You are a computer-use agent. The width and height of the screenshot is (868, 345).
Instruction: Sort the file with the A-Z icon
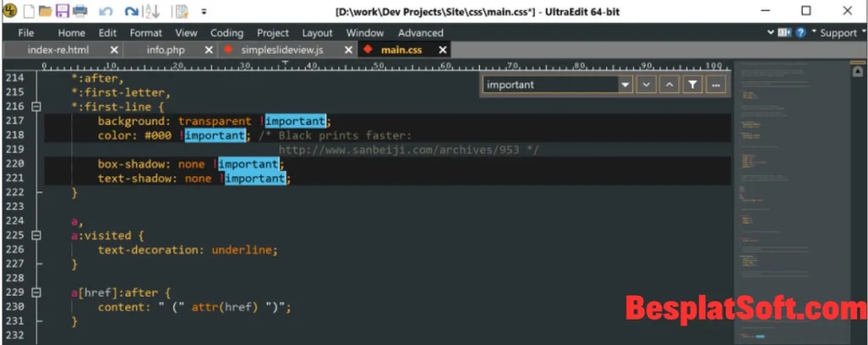(x=151, y=10)
